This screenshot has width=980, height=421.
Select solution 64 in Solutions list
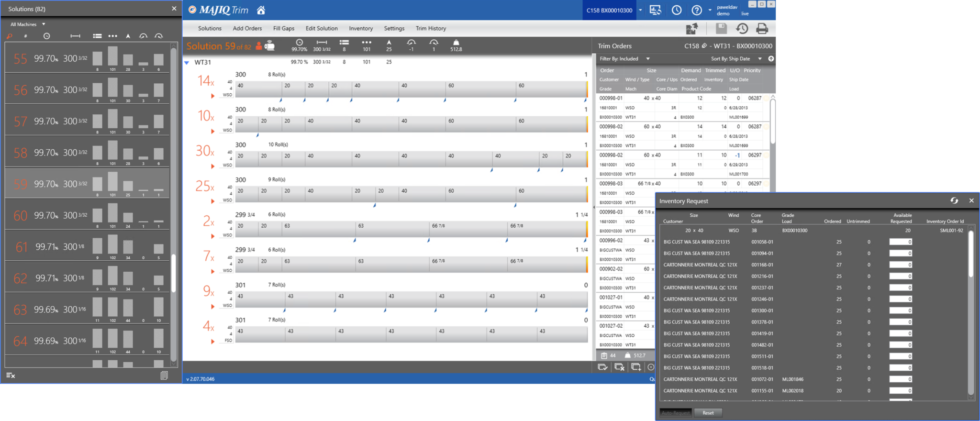pos(87,341)
